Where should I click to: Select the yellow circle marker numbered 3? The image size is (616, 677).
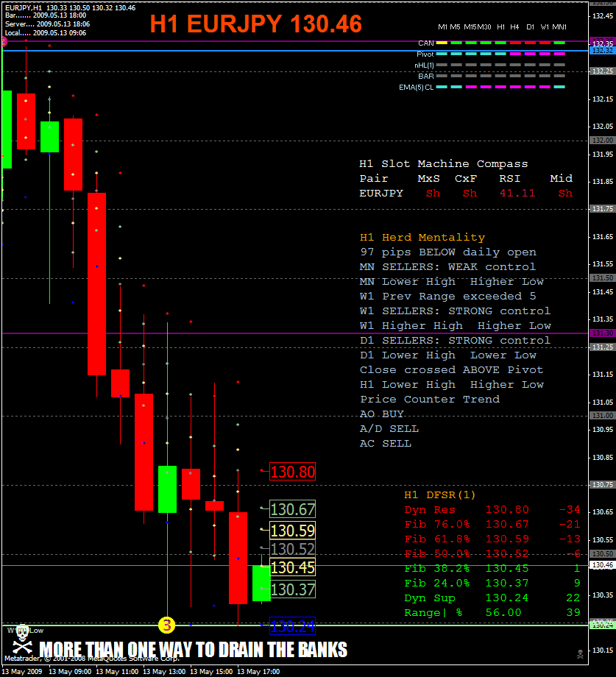[166, 625]
